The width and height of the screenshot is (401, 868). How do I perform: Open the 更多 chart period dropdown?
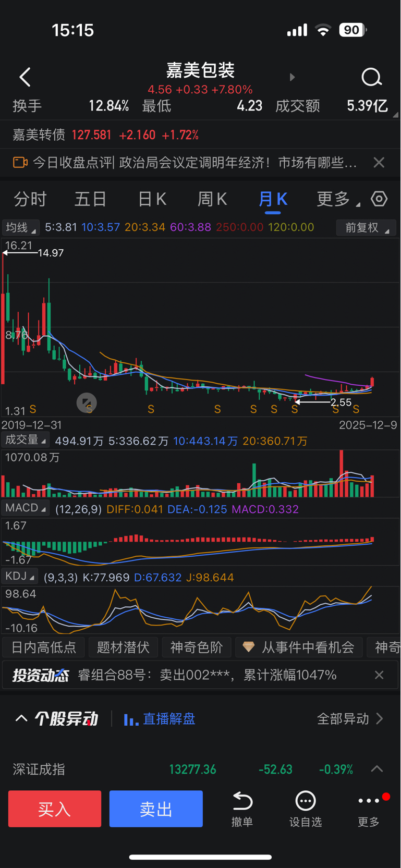coord(338,199)
